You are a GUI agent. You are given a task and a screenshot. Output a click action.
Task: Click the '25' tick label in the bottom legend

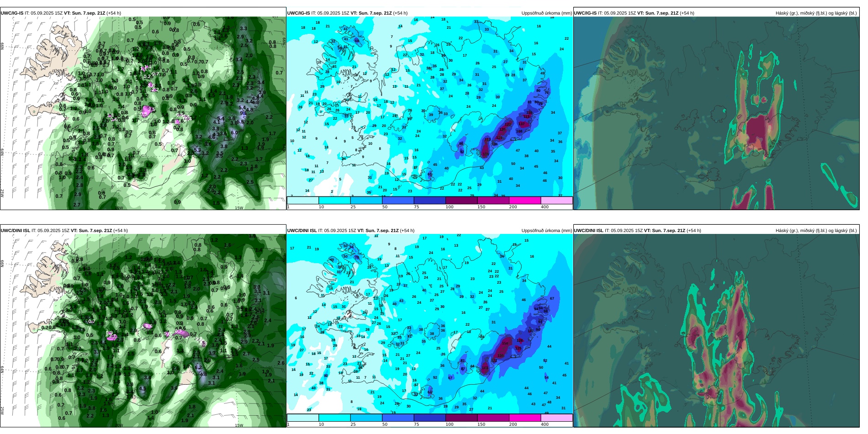[x=353, y=424]
